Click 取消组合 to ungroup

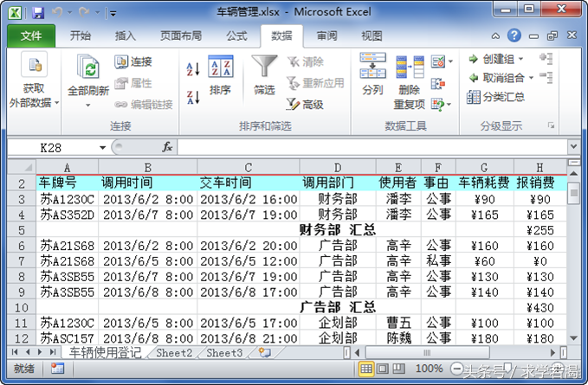point(497,78)
